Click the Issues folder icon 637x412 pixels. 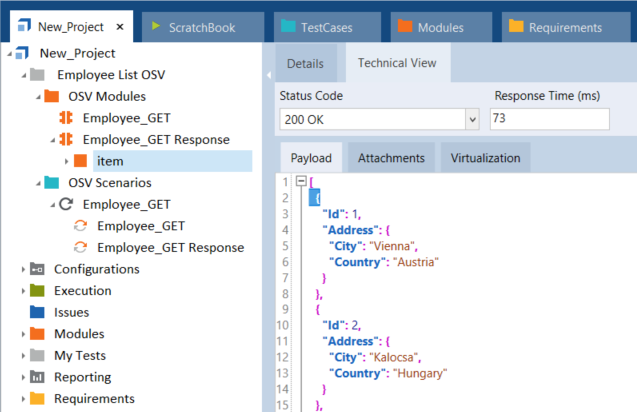tap(37, 312)
